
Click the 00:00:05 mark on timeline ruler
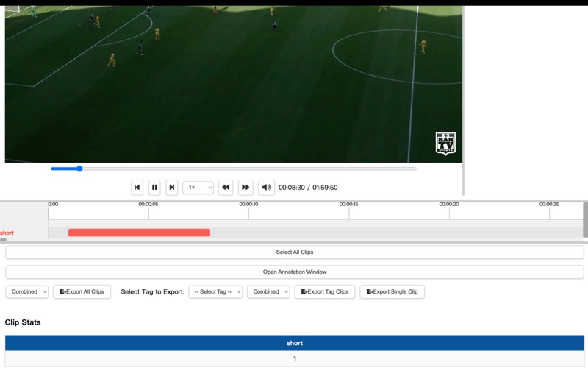[148, 205]
